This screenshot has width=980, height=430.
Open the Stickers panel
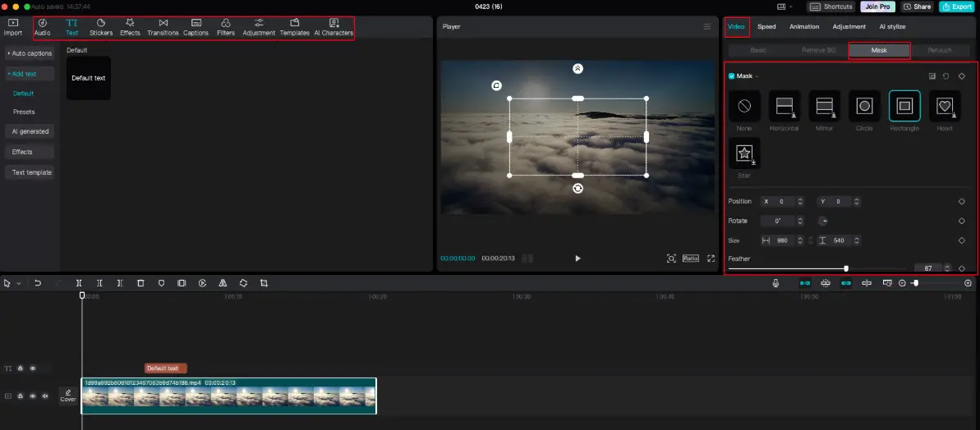coord(101,27)
